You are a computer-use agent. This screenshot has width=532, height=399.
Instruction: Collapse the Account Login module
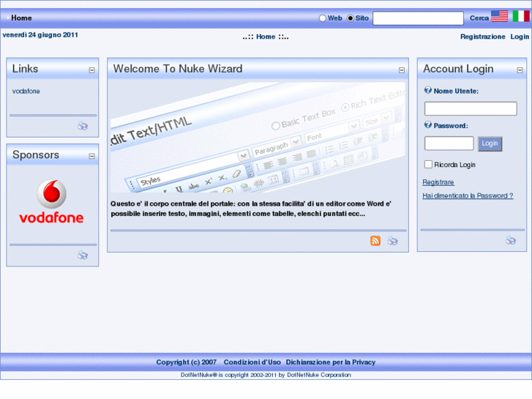point(520,70)
